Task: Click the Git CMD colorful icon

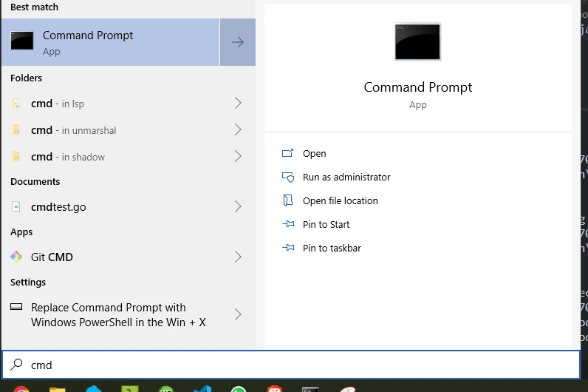Action: pos(16,257)
